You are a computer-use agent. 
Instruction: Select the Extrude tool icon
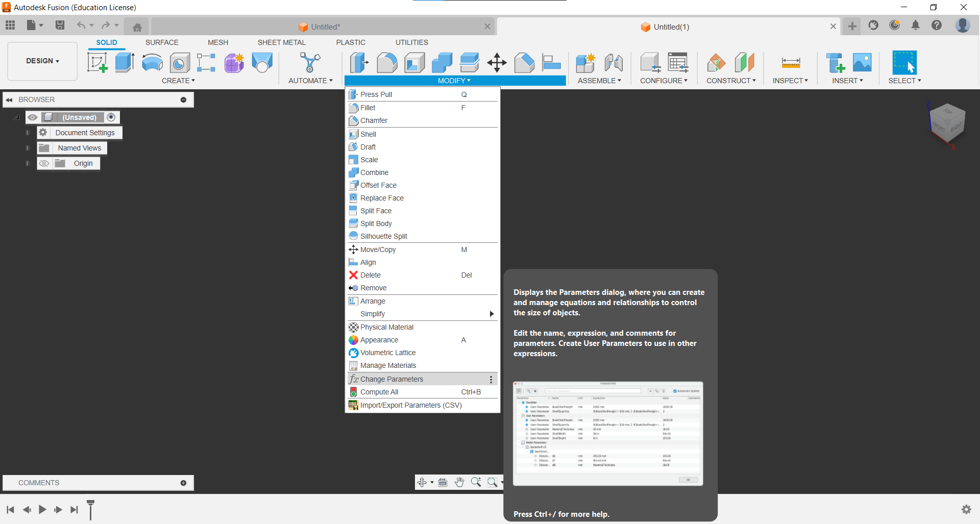tap(125, 63)
